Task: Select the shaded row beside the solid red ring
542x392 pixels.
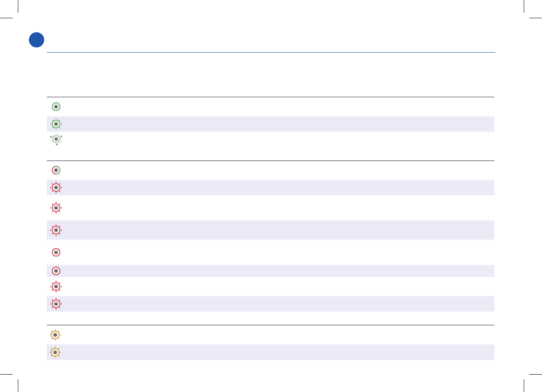Action: pyautogui.click(x=276, y=271)
